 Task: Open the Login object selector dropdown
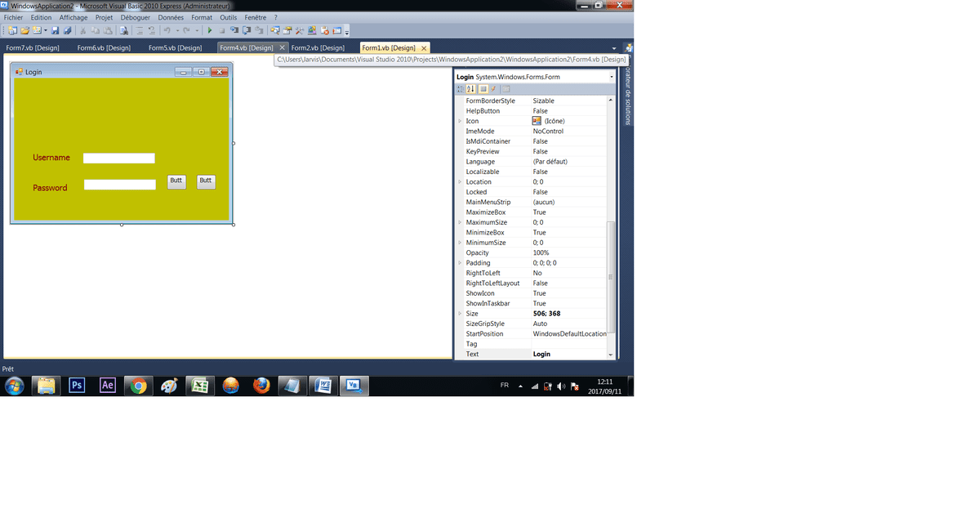coord(612,77)
